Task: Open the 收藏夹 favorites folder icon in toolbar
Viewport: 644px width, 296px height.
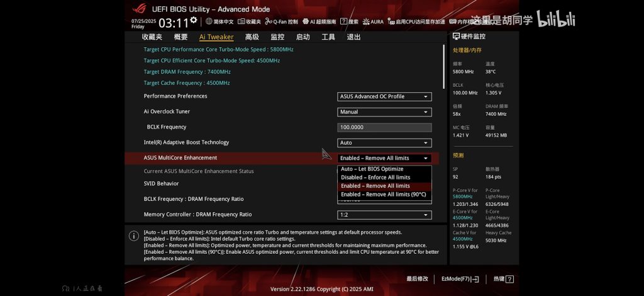Action: [x=241, y=21]
